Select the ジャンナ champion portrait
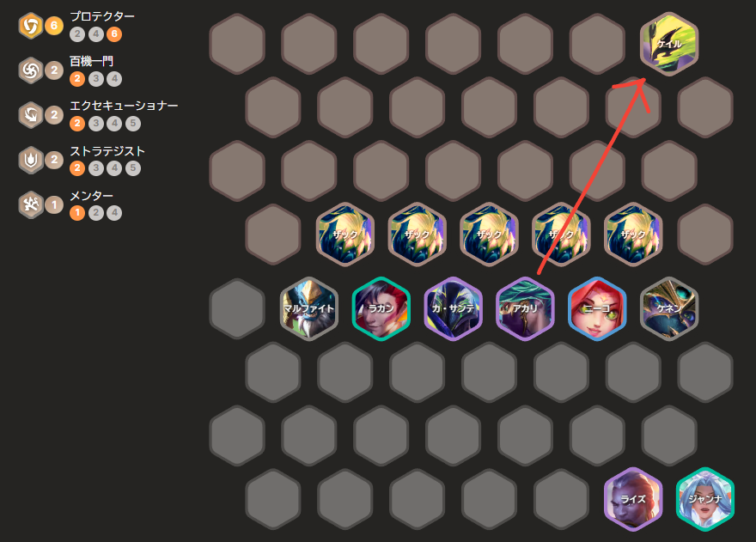This screenshot has width=756, height=542. [705, 499]
